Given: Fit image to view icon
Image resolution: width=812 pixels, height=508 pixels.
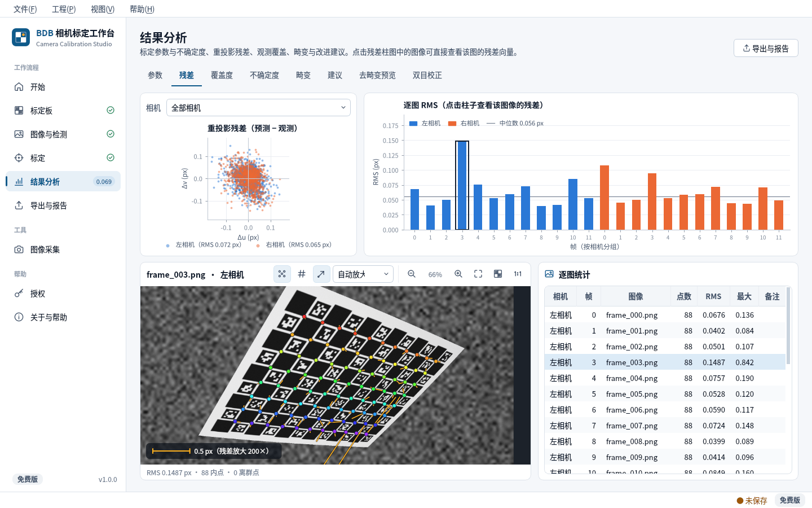Looking at the screenshot, I should pos(478,274).
